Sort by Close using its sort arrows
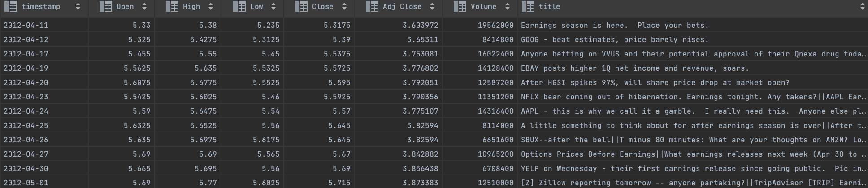This screenshot has width=868, height=188. [x=344, y=7]
